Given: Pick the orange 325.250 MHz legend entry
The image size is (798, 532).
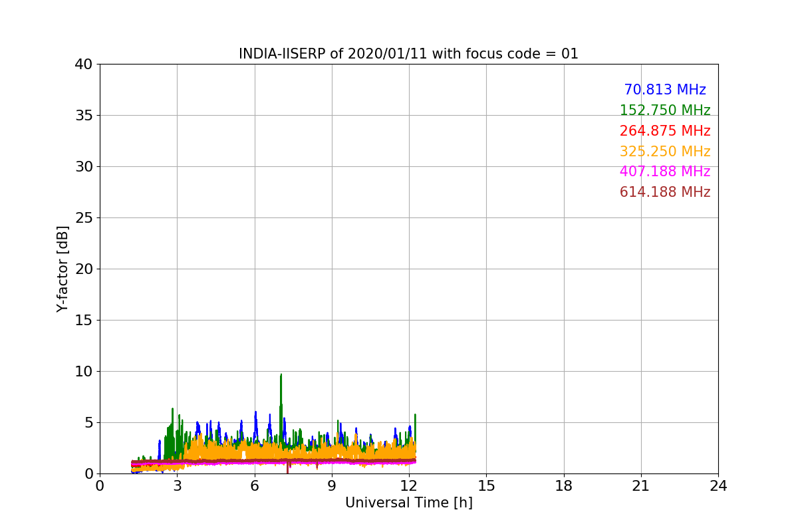Looking at the screenshot, I should 664,152.
